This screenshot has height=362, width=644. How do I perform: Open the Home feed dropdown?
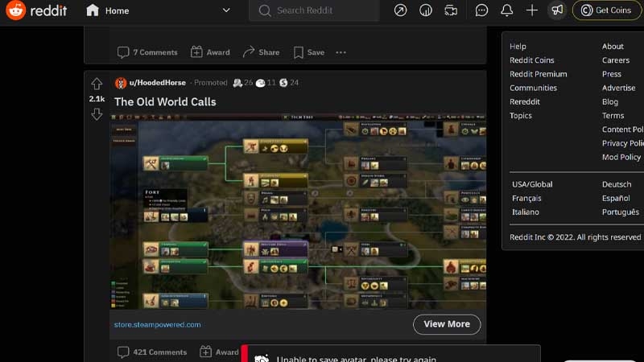(158, 10)
